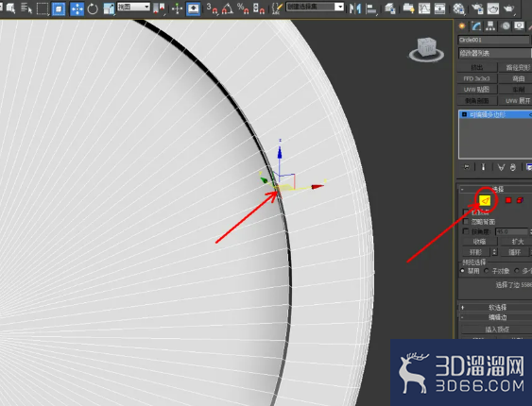Viewport: 532px width, 406px height.
Task: Activate the Select and Rotate tool
Action: 93,8
